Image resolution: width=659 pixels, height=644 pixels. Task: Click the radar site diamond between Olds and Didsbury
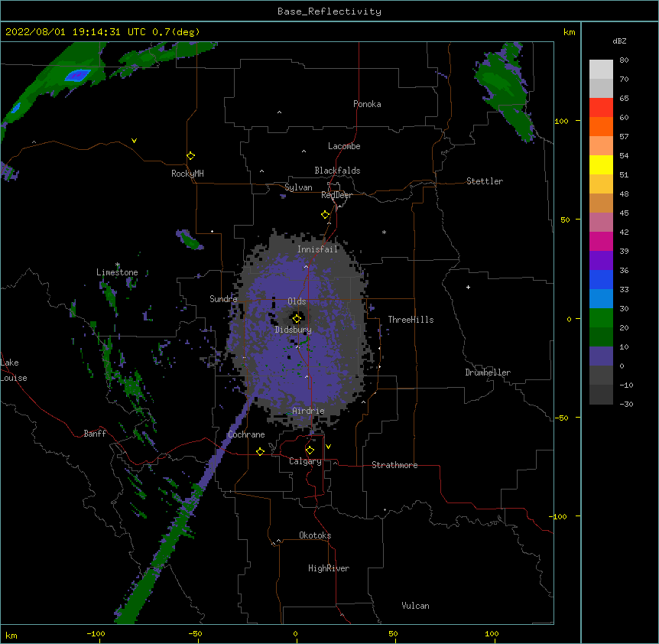297,318
